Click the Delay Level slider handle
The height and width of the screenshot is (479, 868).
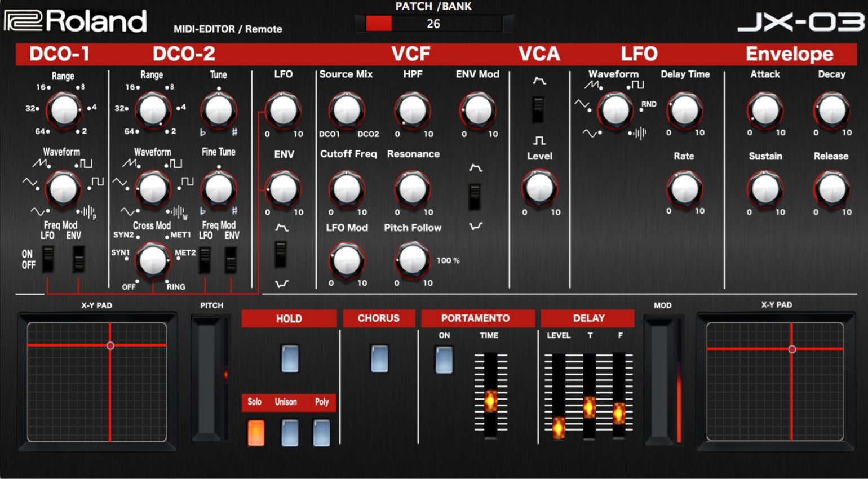coord(559,427)
